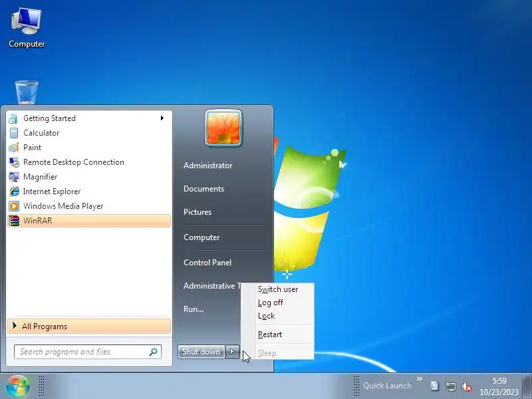Open Administrator user folder link
The image size is (532, 399).
tap(208, 166)
